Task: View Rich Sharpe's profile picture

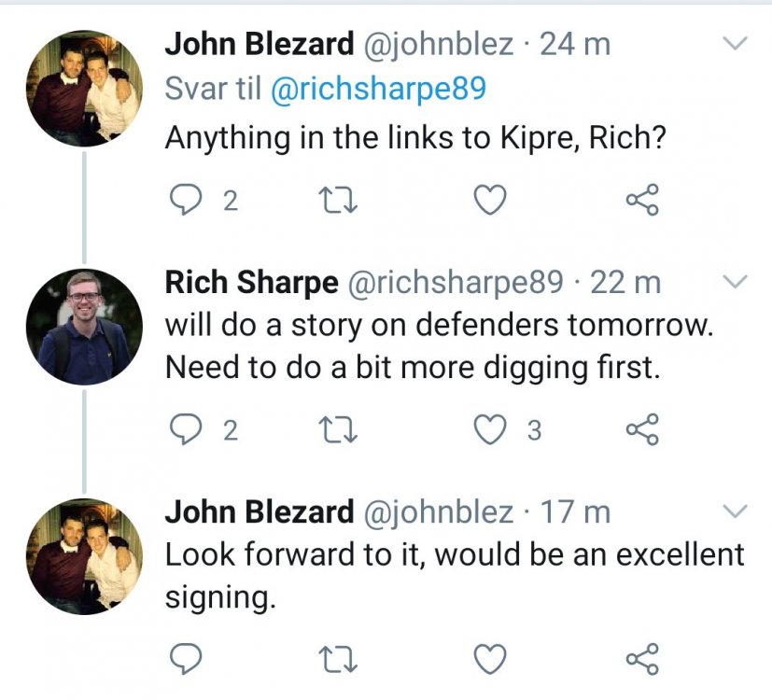Action: pyautogui.click(x=85, y=328)
